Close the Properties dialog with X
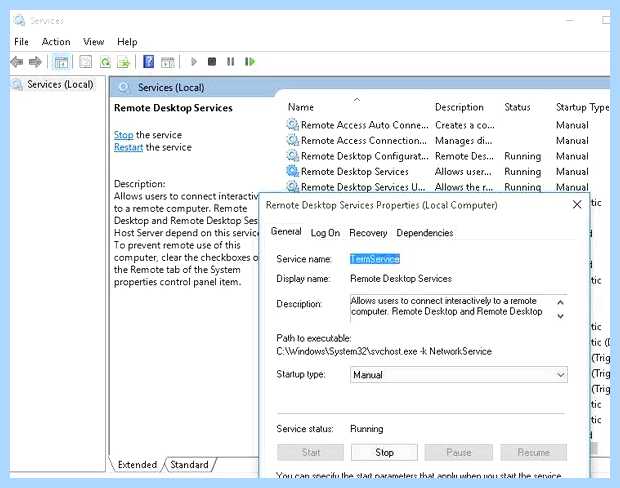This screenshot has height=488, width=620. [577, 204]
